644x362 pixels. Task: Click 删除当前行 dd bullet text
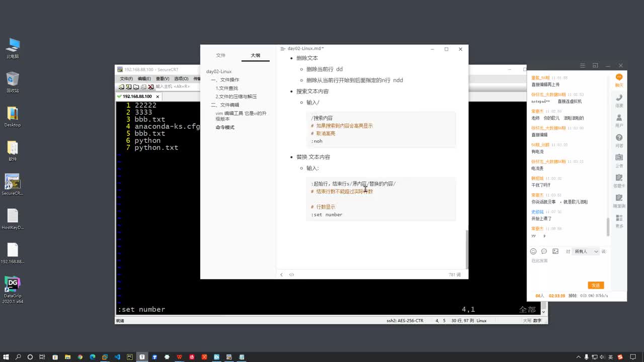tap(325, 69)
